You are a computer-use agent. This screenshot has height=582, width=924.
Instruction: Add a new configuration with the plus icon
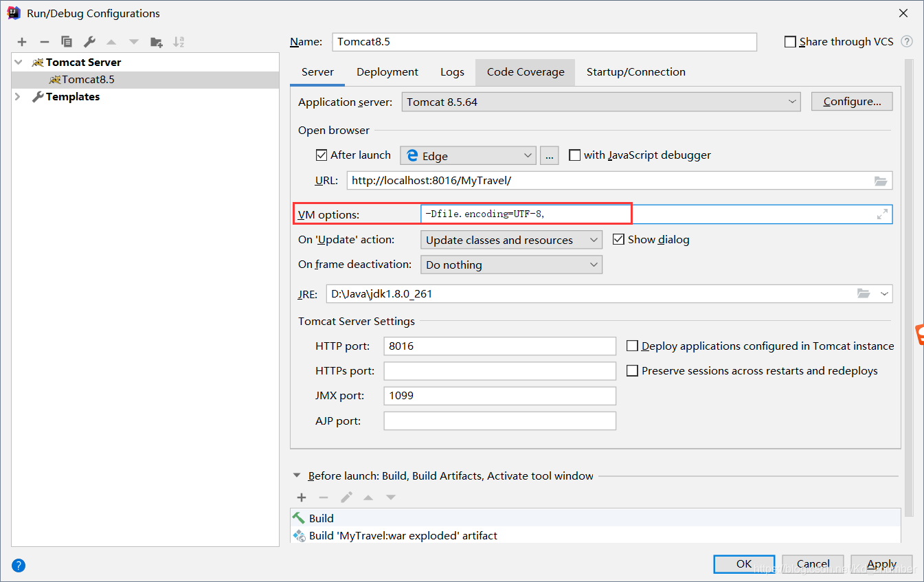click(x=22, y=42)
